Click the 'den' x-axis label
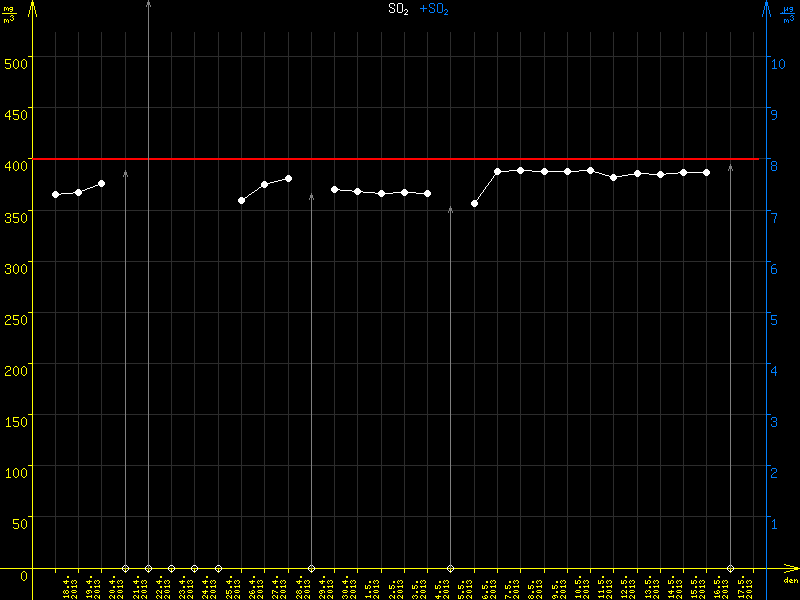 click(790, 580)
